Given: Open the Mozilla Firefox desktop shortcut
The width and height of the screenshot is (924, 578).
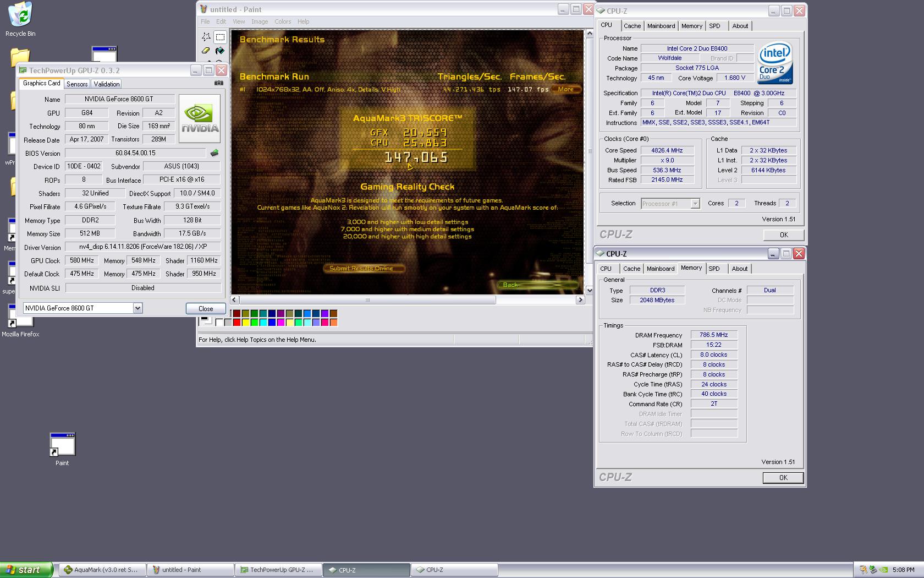Looking at the screenshot, I should [20, 321].
